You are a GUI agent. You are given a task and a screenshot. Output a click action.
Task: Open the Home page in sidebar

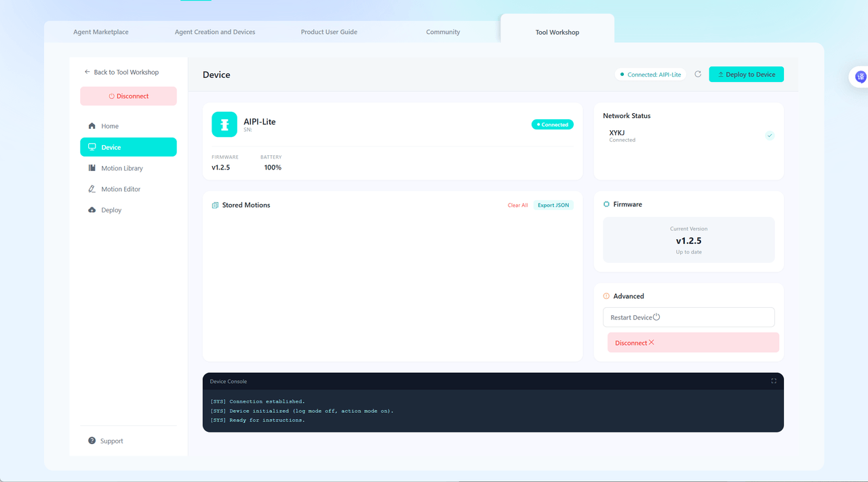(128, 126)
